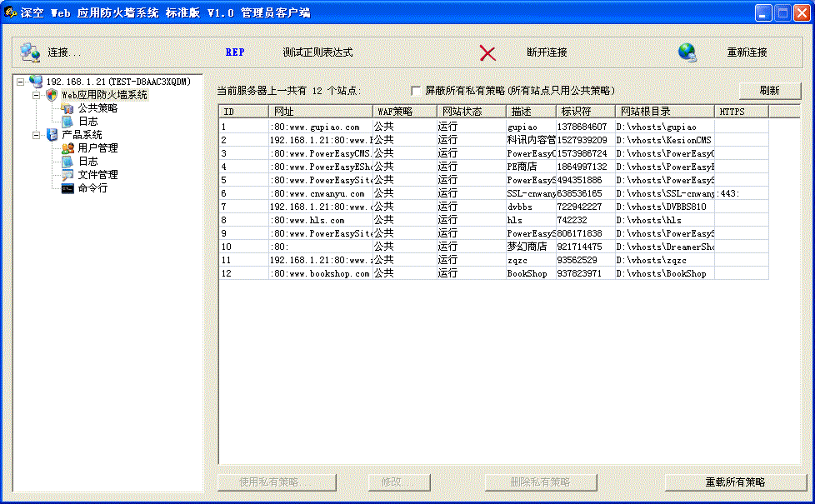Click the :443: HTTPS cell

point(742,194)
